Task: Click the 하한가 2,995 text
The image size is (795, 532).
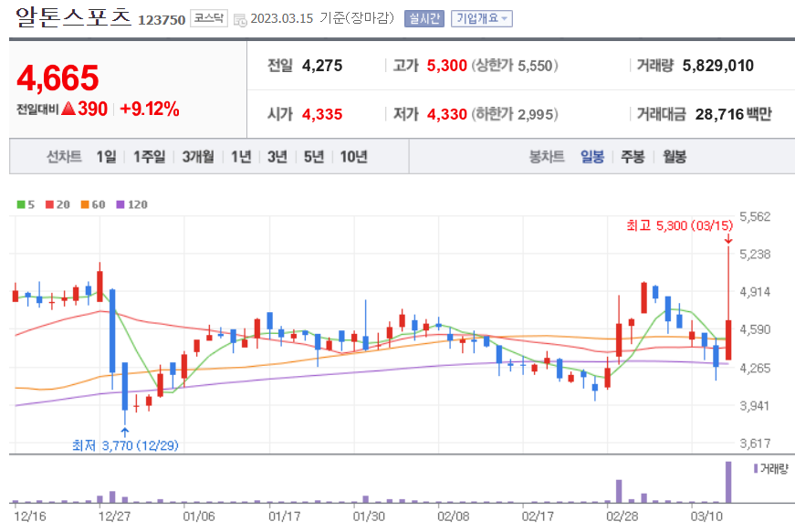Action: [515, 114]
